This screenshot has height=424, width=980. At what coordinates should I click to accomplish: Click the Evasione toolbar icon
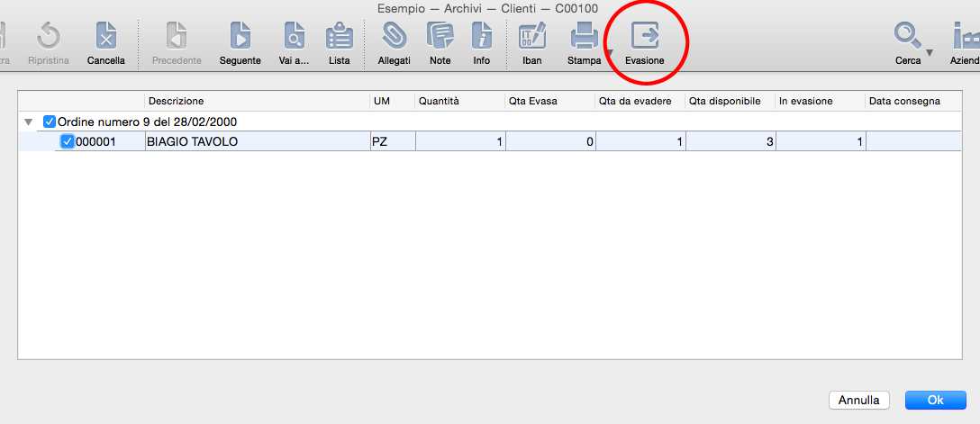click(645, 36)
